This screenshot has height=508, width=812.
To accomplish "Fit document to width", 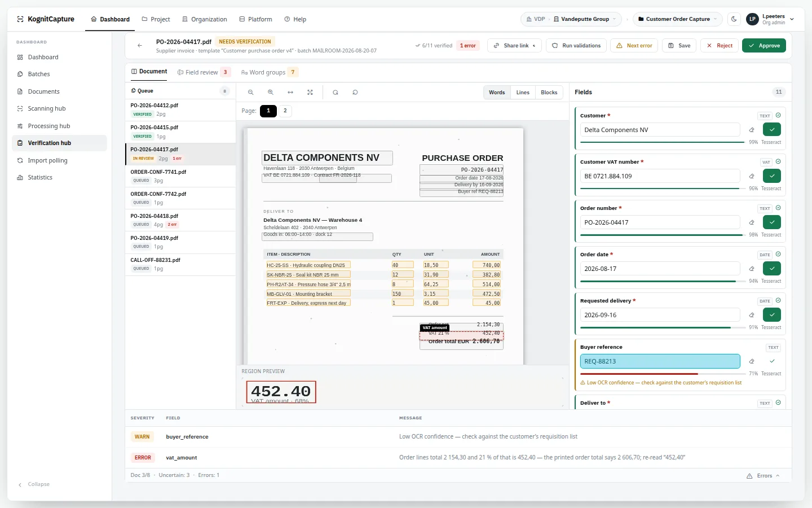I will [290, 93].
